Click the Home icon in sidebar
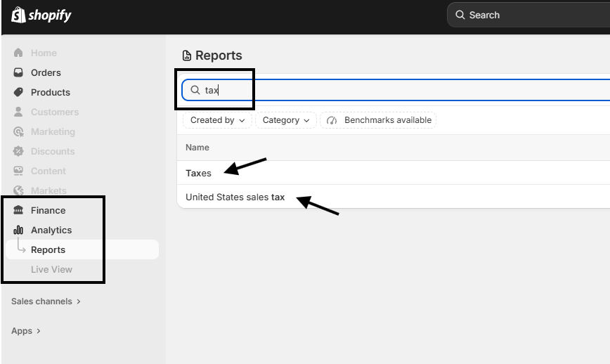Viewport: 610px width, 364px height. (x=18, y=53)
